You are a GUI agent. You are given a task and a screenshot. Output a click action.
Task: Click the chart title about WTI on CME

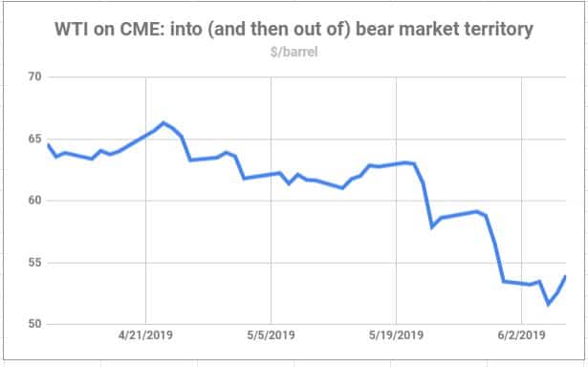pos(294,30)
